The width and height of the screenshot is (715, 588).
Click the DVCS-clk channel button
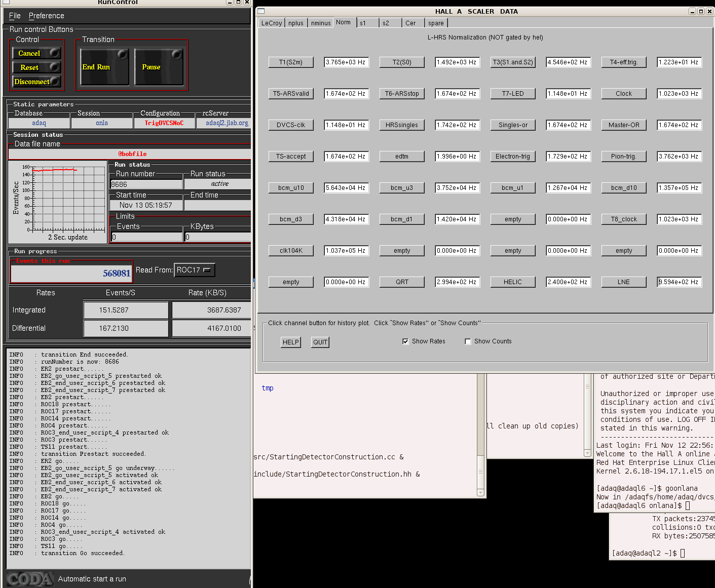point(291,125)
